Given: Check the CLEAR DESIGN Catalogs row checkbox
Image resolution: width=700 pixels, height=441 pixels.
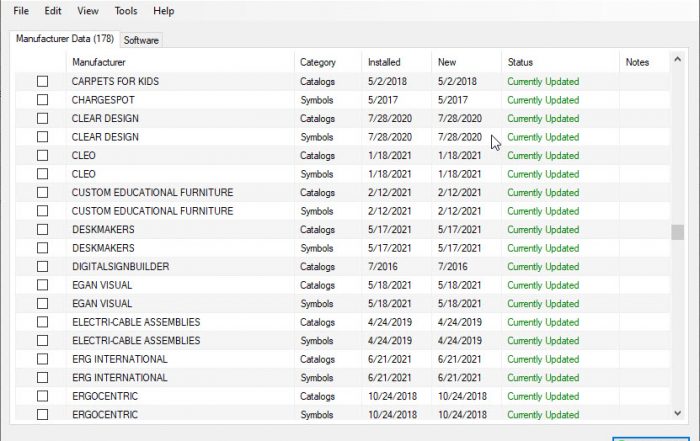Looking at the screenshot, I should click(x=42, y=118).
